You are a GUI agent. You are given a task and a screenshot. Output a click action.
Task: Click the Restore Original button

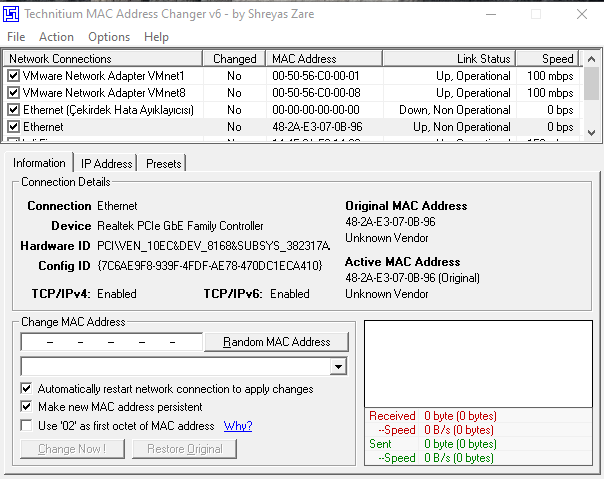[x=185, y=449]
